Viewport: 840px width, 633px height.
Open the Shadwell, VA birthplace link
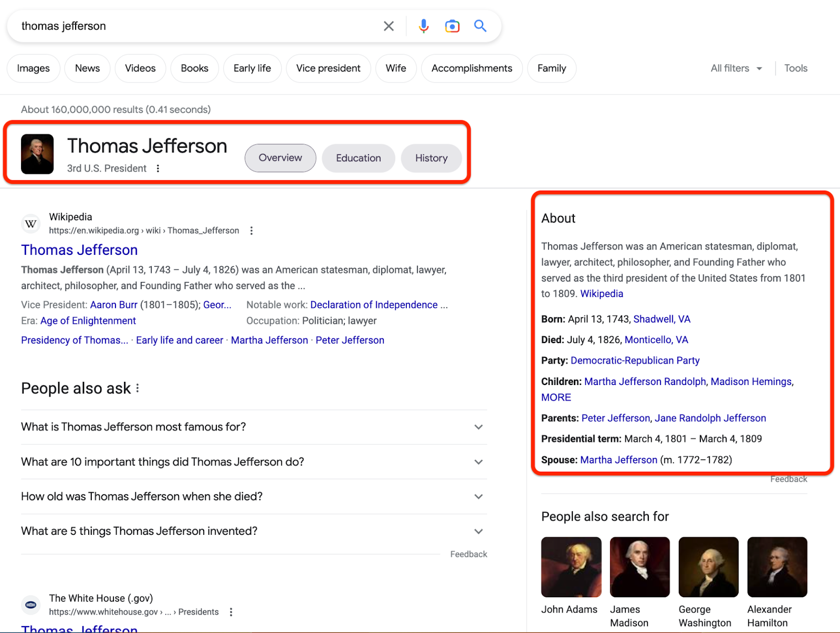tap(662, 319)
